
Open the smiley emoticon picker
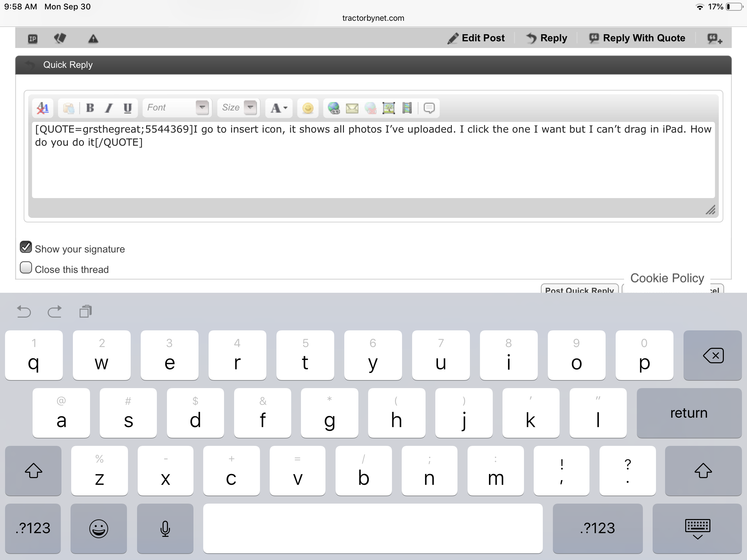pyautogui.click(x=308, y=108)
